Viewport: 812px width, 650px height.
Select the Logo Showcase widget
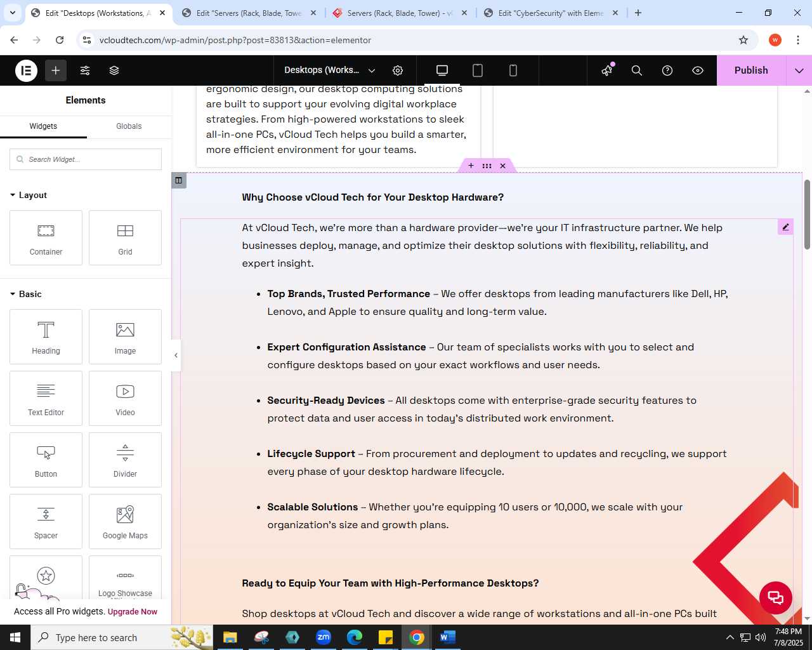[125, 578]
